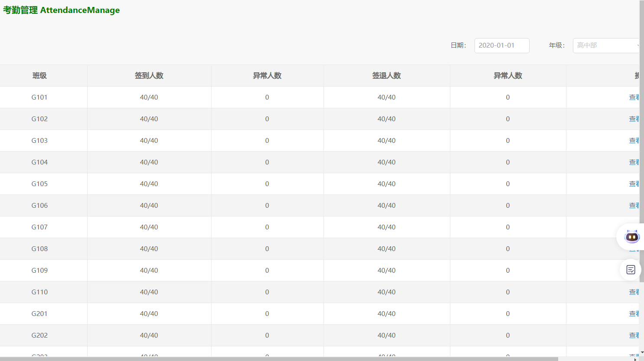Viewport: 644px width, 361px height.
Task: Click sign-in 异常人数 value 0 in G201 row
Action: coord(267,314)
